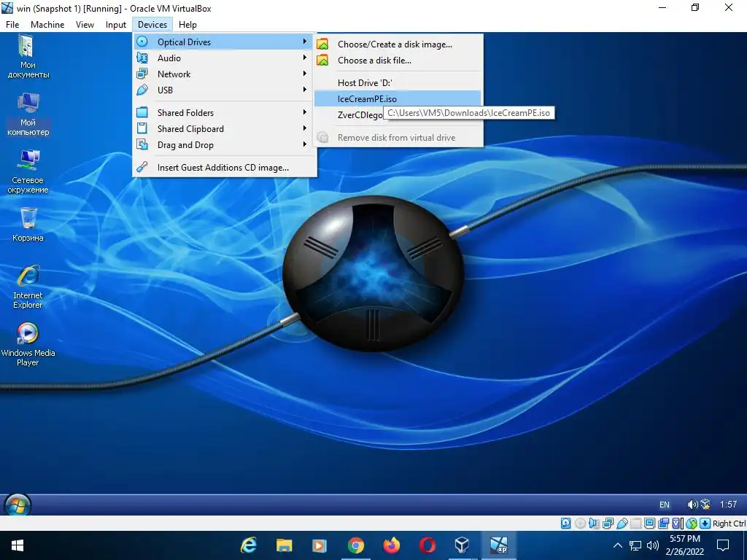747x560 pixels.
Task: Mount IceCreamPE.iso in optical drive
Action: click(398, 98)
